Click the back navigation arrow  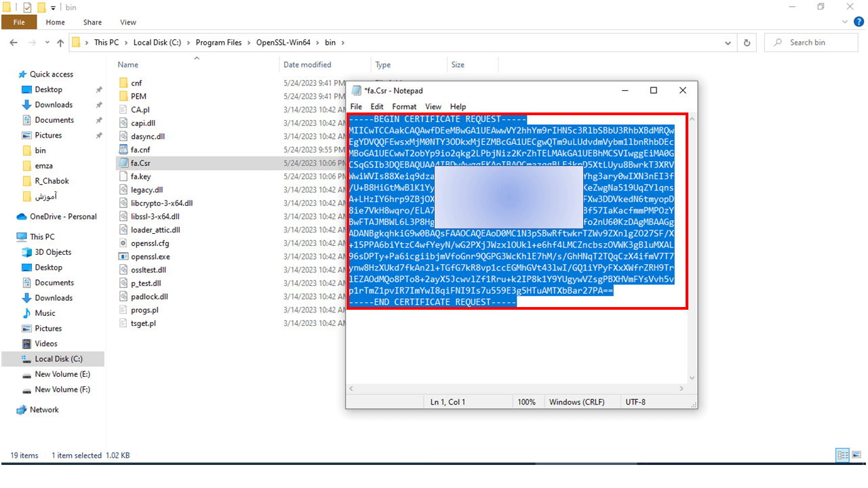14,43
